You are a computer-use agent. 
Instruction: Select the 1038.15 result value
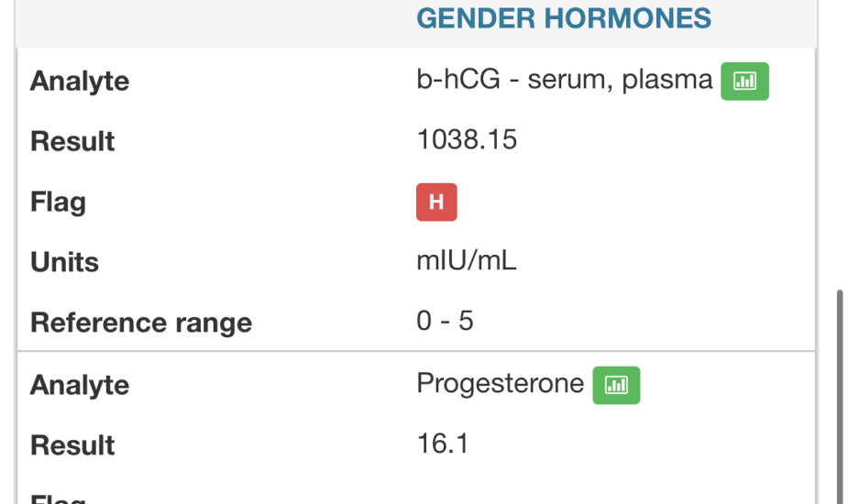tap(467, 139)
